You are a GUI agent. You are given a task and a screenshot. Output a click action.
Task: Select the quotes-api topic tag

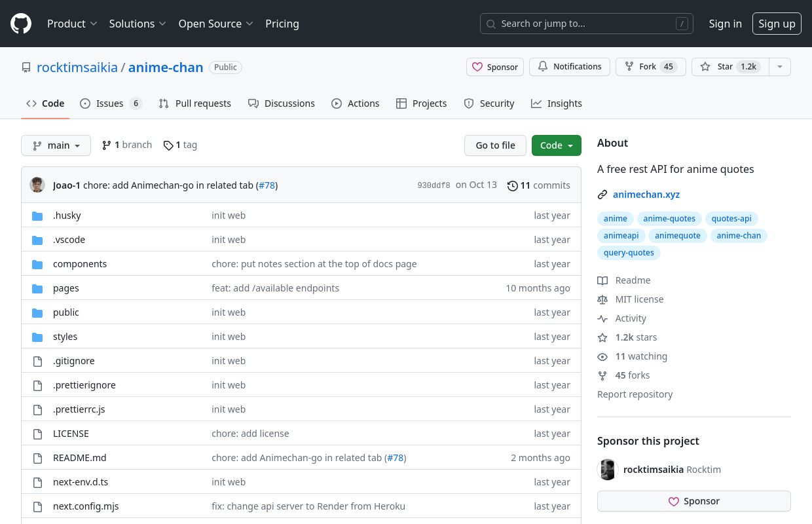(731, 219)
